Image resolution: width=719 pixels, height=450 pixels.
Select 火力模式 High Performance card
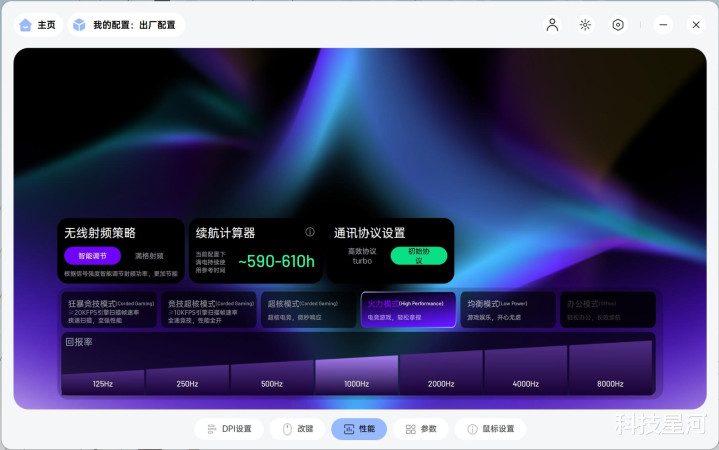[x=409, y=310]
